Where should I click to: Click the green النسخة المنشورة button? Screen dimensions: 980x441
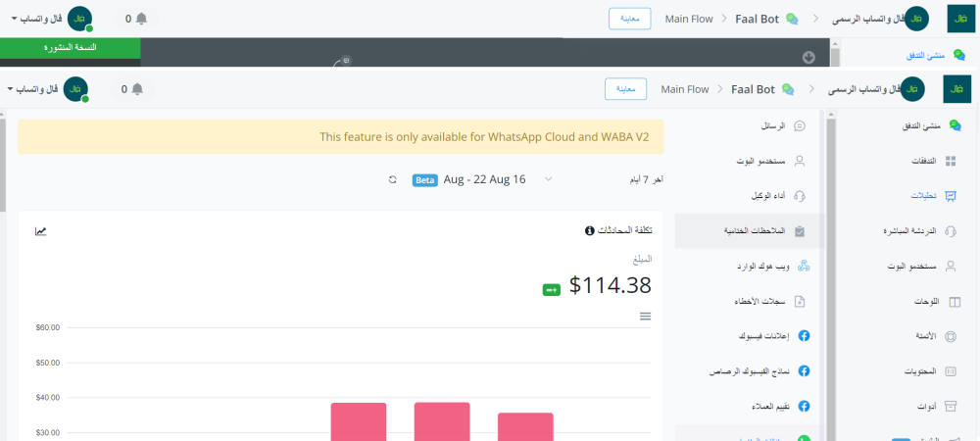(x=71, y=47)
